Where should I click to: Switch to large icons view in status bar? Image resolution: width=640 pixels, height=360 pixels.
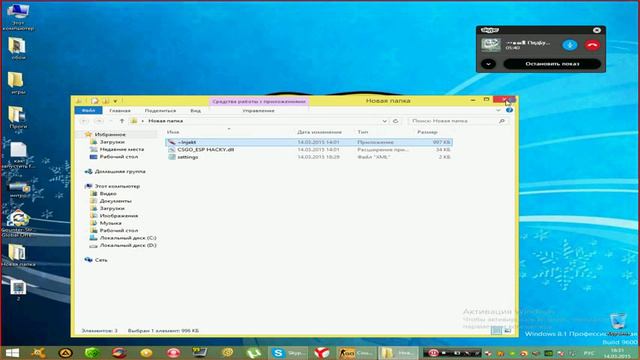click(x=507, y=331)
